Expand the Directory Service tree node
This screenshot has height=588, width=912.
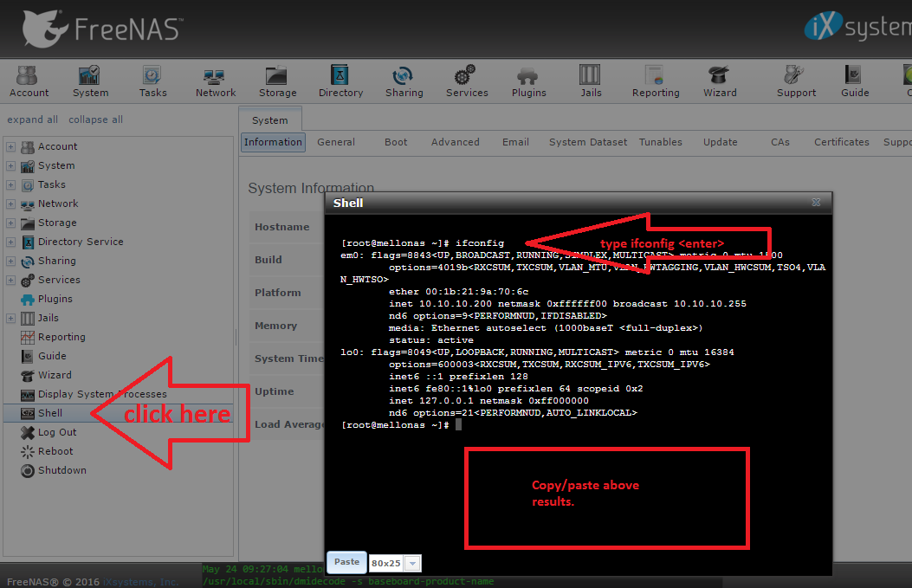tap(10, 242)
